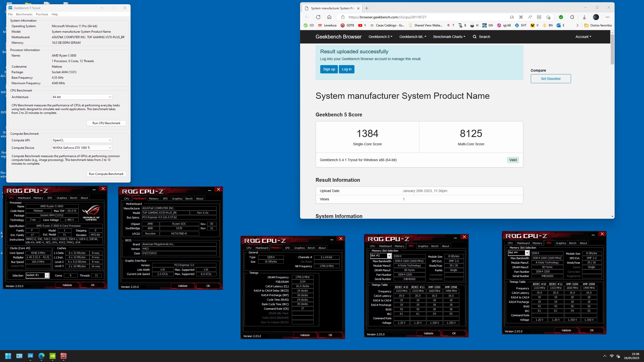Open the Purchase menu in Geekbench

[42, 14]
